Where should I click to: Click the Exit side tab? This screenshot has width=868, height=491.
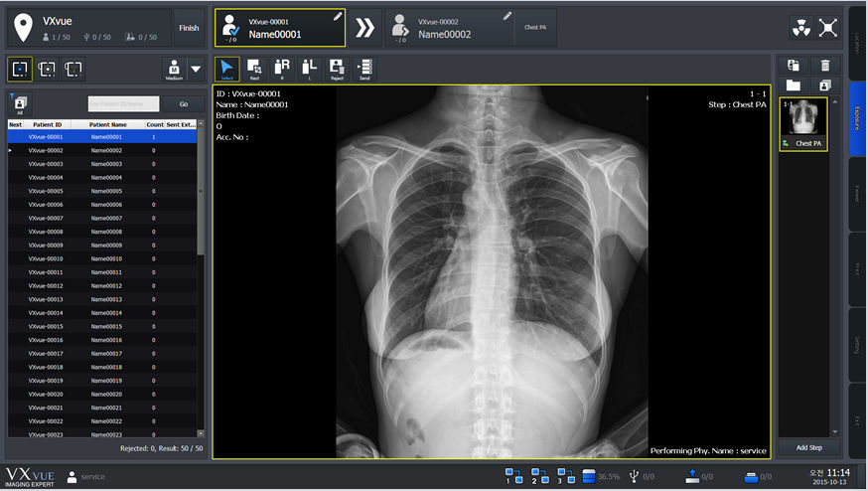(857, 421)
